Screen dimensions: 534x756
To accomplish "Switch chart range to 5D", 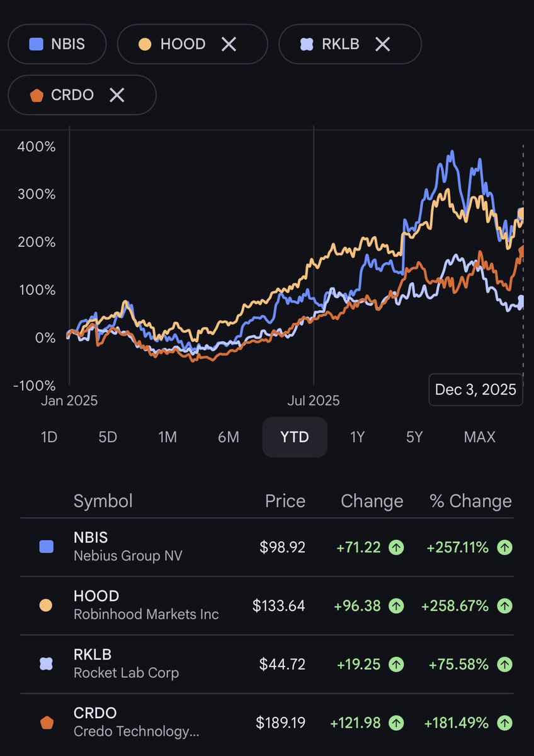I will (108, 437).
